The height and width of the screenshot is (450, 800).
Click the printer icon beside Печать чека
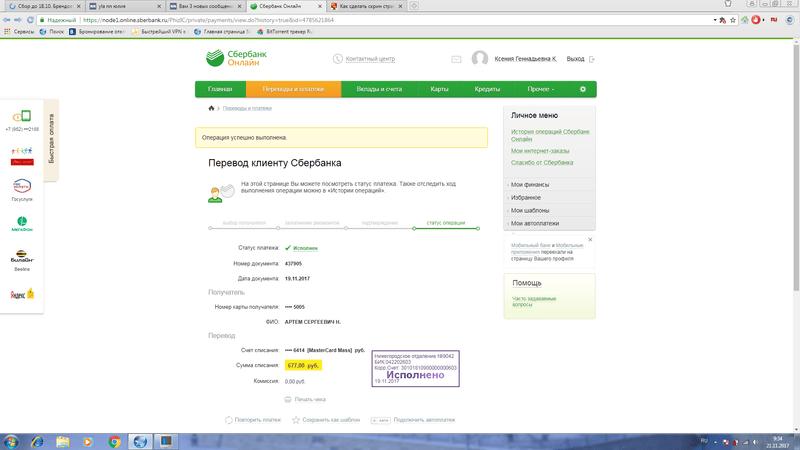coord(288,399)
